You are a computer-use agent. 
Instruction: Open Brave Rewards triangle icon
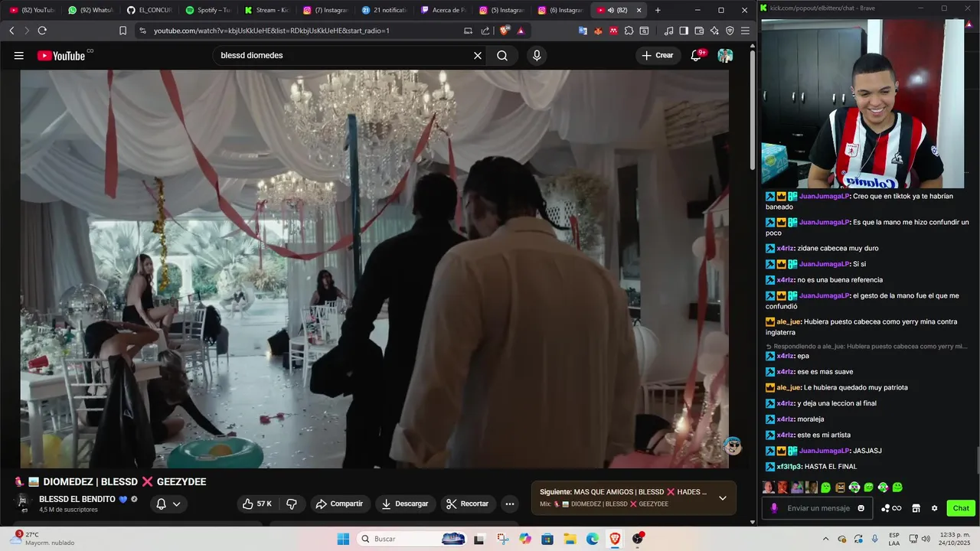(x=521, y=31)
